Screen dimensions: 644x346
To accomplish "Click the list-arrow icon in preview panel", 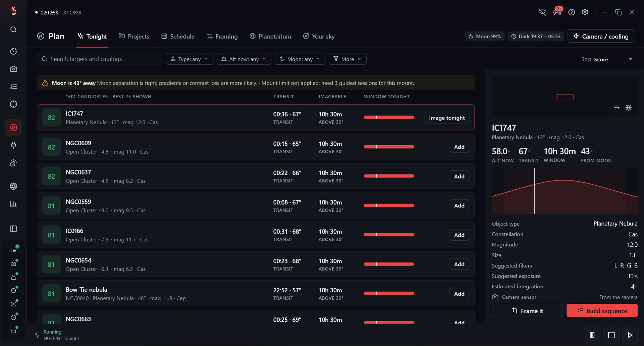I will pyautogui.click(x=616, y=108).
